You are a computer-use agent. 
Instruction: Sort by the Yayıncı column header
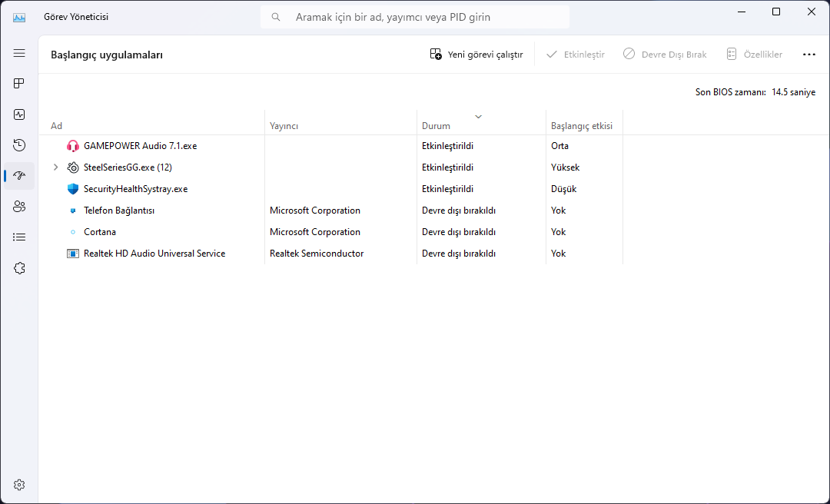pyautogui.click(x=284, y=126)
